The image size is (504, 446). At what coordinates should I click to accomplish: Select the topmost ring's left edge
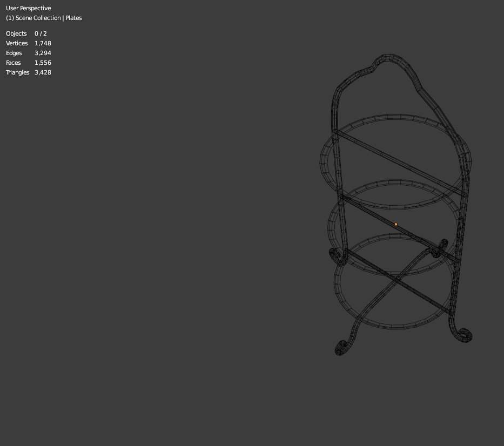point(324,163)
